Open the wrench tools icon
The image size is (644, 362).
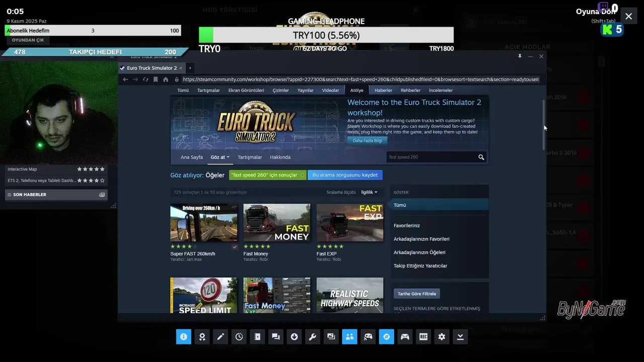pyautogui.click(x=312, y=337)
